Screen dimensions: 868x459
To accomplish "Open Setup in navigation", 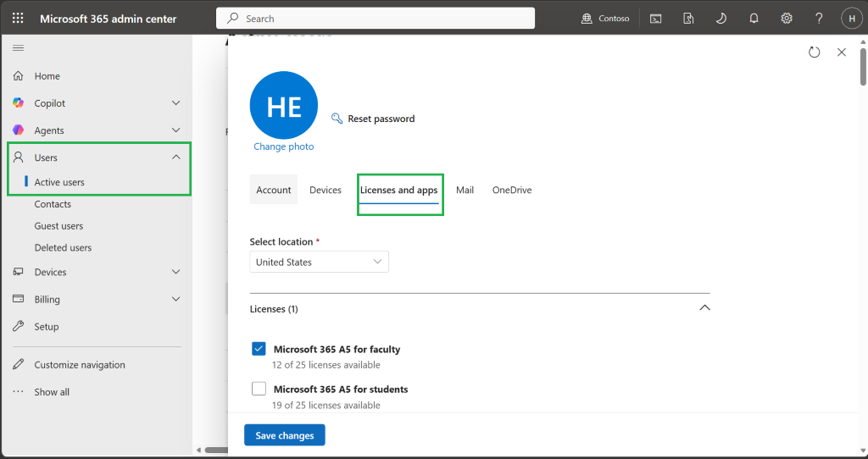I will 47,326.
